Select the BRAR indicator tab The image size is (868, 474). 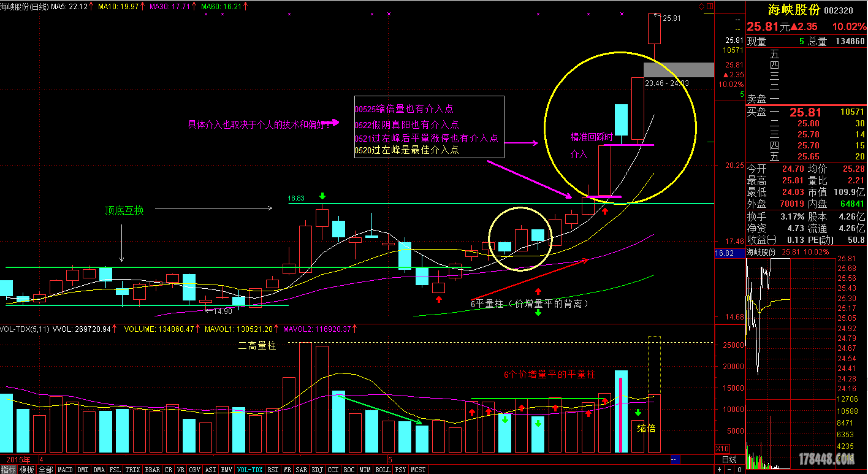(x=152, y=470)
